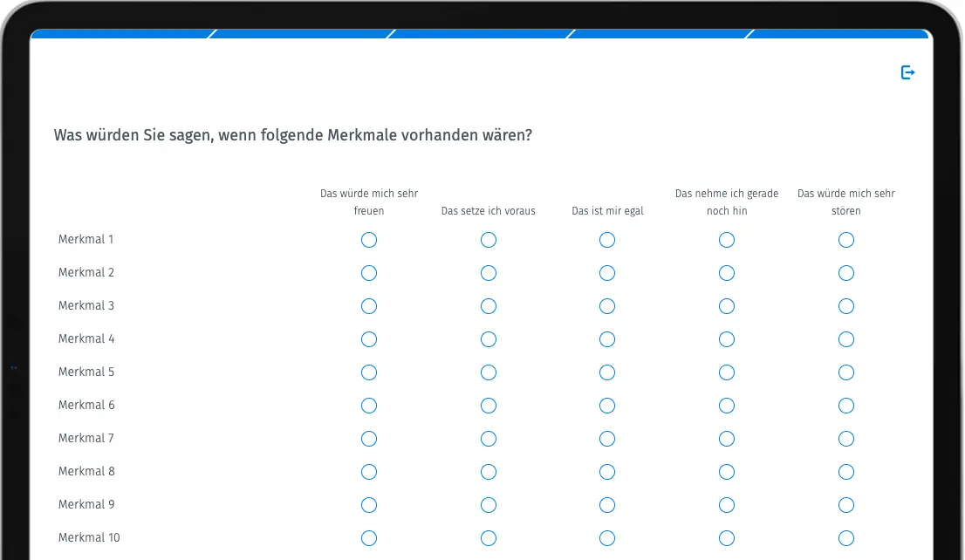This screenshot has height=560, width=965.
Task: Mark 'Das ist mir egal' for Merkmal 3
Action: (x=606, y=306)
